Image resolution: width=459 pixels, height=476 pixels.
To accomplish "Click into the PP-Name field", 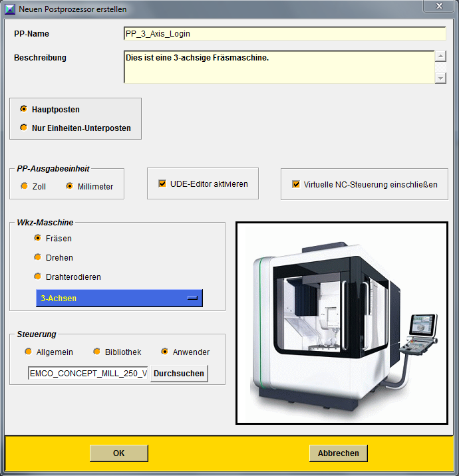I will [x=285, y=33].
